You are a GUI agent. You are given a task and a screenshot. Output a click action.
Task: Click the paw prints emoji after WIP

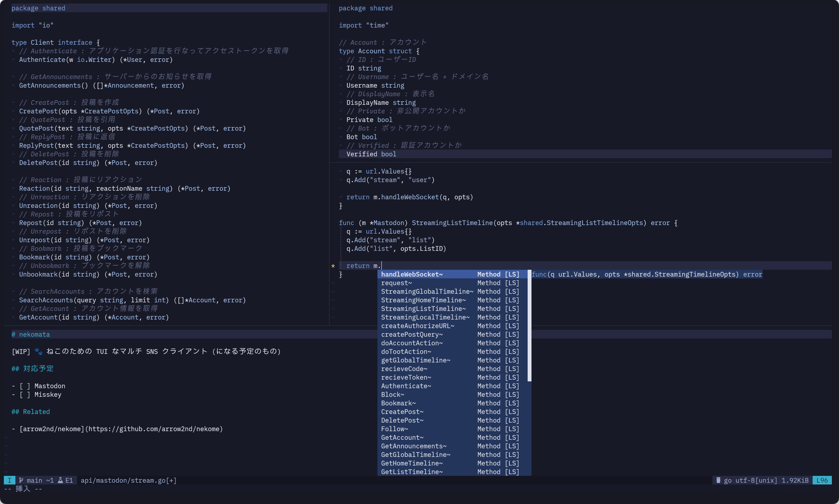point(39,351)
